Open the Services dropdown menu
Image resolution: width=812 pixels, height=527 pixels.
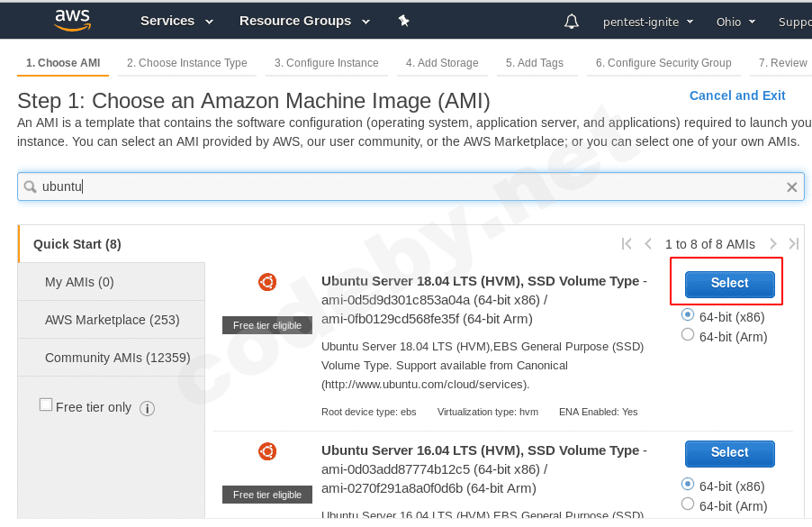(x=176, y=21)
